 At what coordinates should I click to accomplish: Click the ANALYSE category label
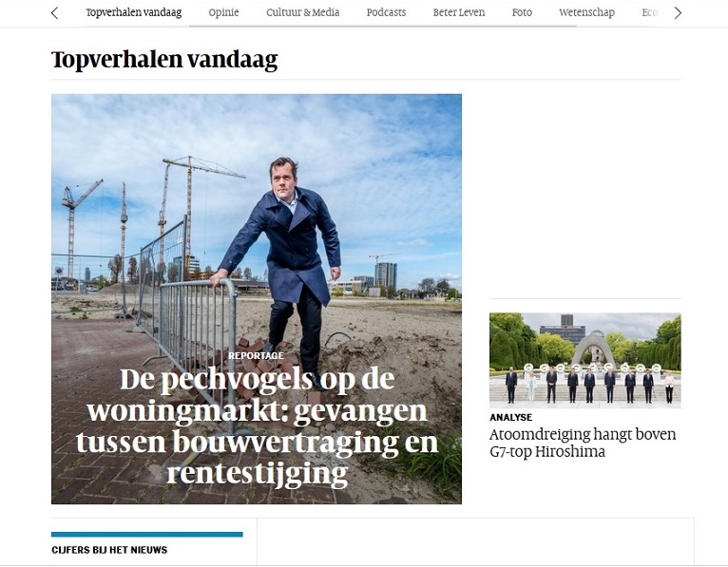point(510,418)
